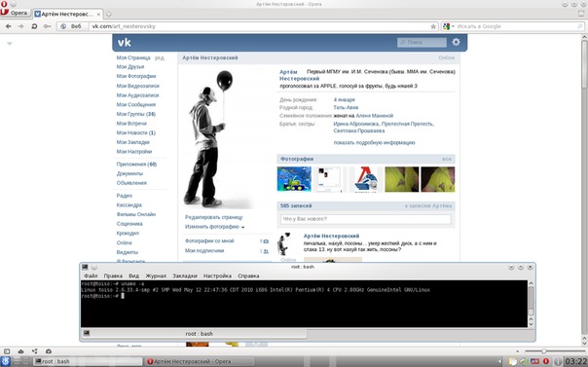Click the Что у Вас нового? field
The image size is (588, 367).
366,219
